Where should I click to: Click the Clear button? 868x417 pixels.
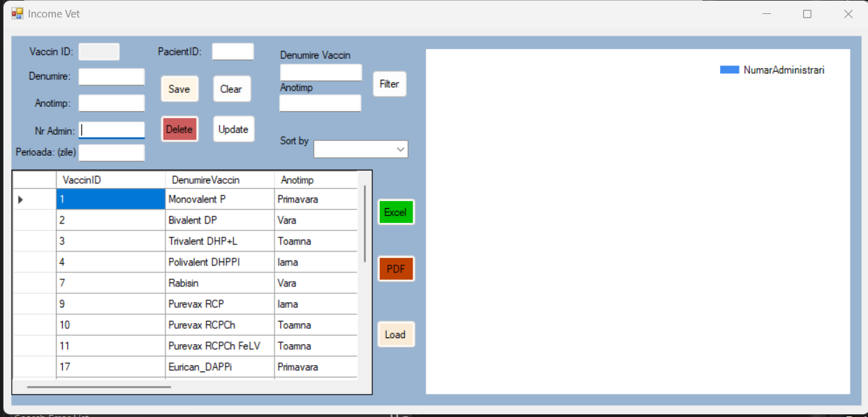click(232, 89)
